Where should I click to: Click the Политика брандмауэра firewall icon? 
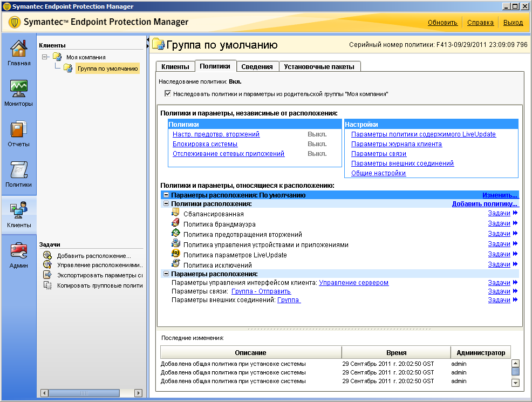175,223
